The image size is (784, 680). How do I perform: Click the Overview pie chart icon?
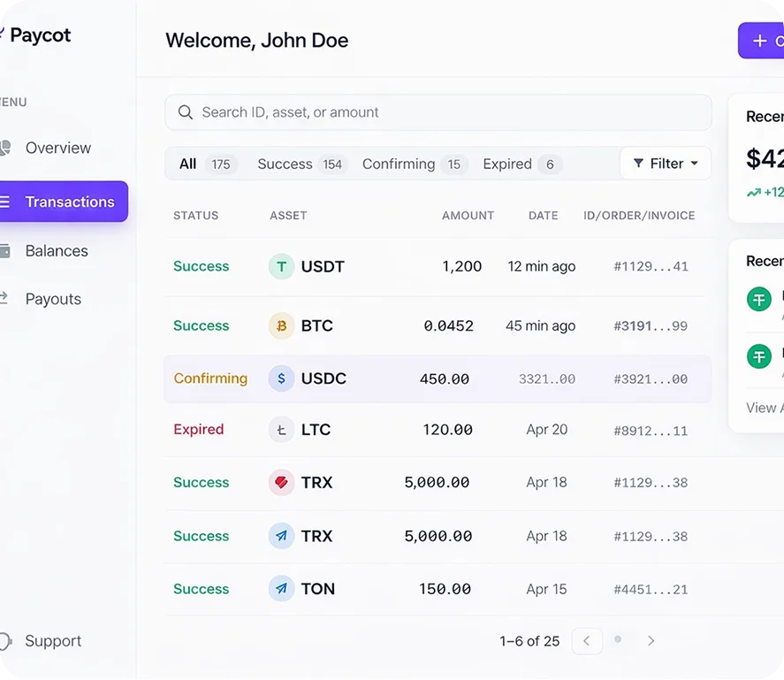coord(4,148)
